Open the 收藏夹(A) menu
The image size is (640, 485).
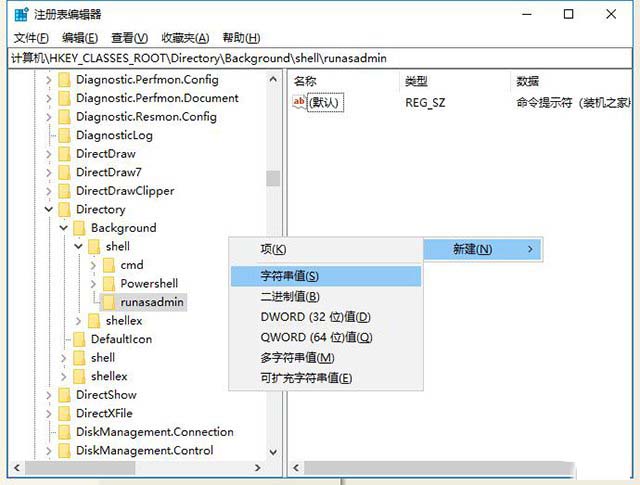point(185,38)
